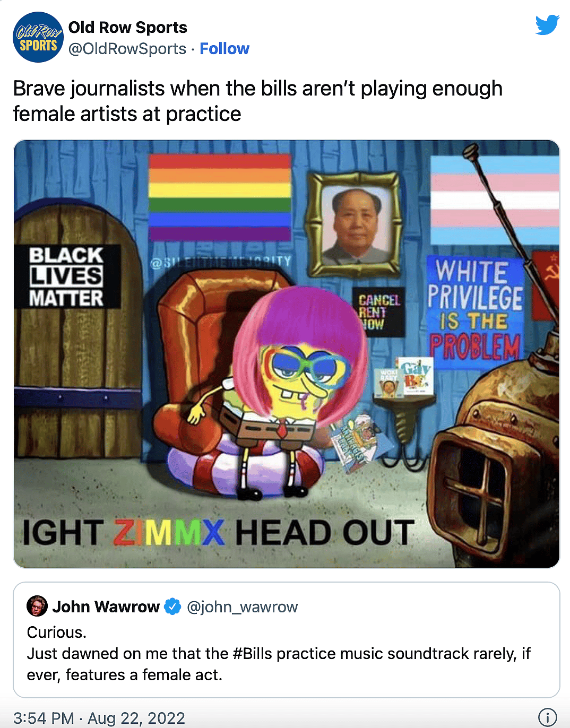Open the Twitter bird logo

(x=547, y=25)
